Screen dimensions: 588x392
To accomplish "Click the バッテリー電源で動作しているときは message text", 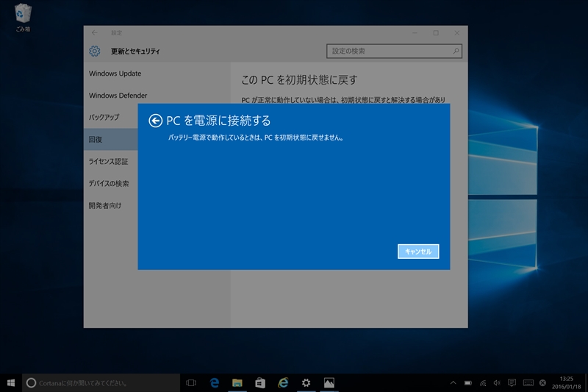I will 256,138.
